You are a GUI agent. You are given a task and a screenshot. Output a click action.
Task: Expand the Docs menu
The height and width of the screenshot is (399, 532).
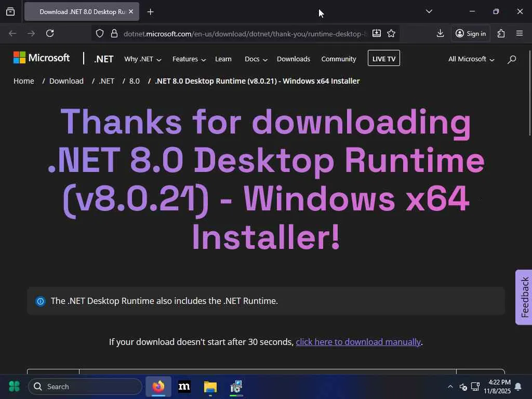click(x=256, y=59)
